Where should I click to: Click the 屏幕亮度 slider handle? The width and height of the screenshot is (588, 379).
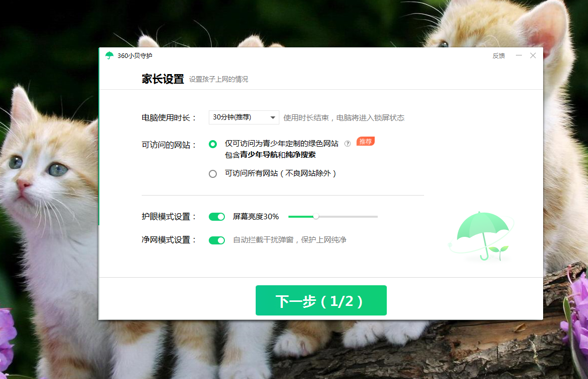pos(316,216)
